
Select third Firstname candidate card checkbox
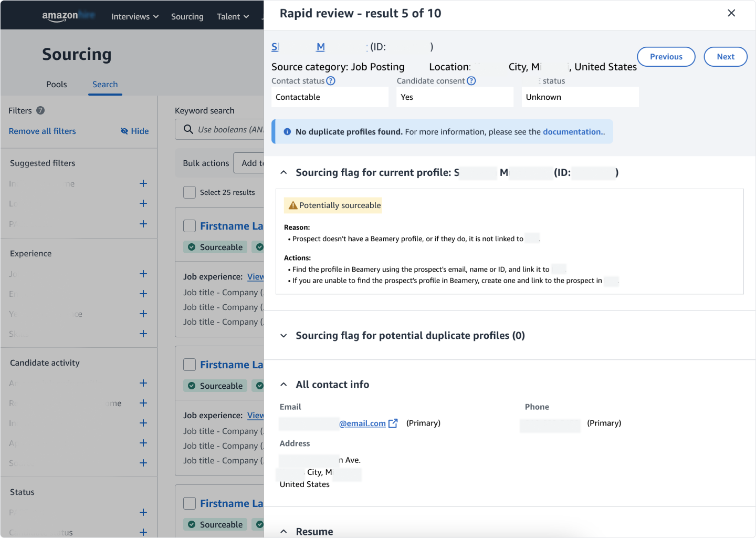[190, 503]
